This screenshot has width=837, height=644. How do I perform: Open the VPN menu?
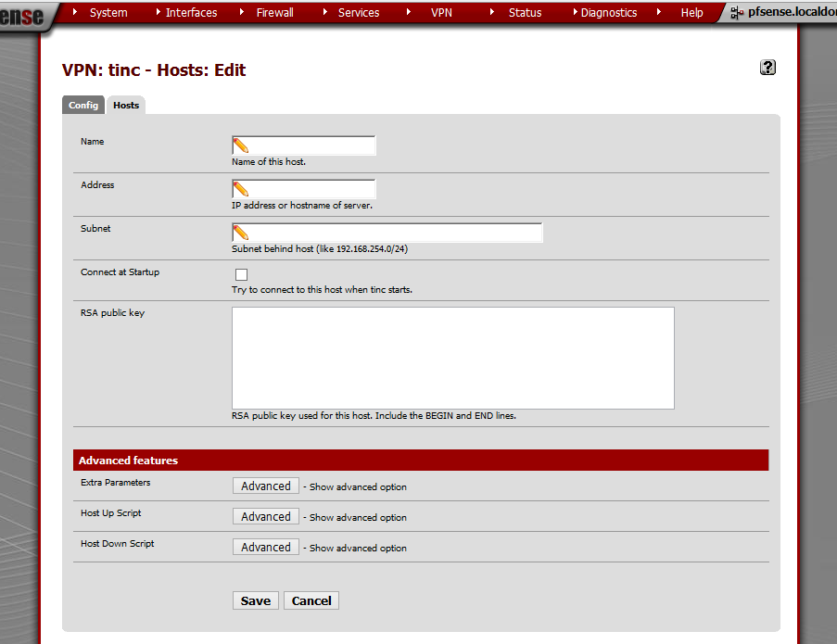point(441,12)
